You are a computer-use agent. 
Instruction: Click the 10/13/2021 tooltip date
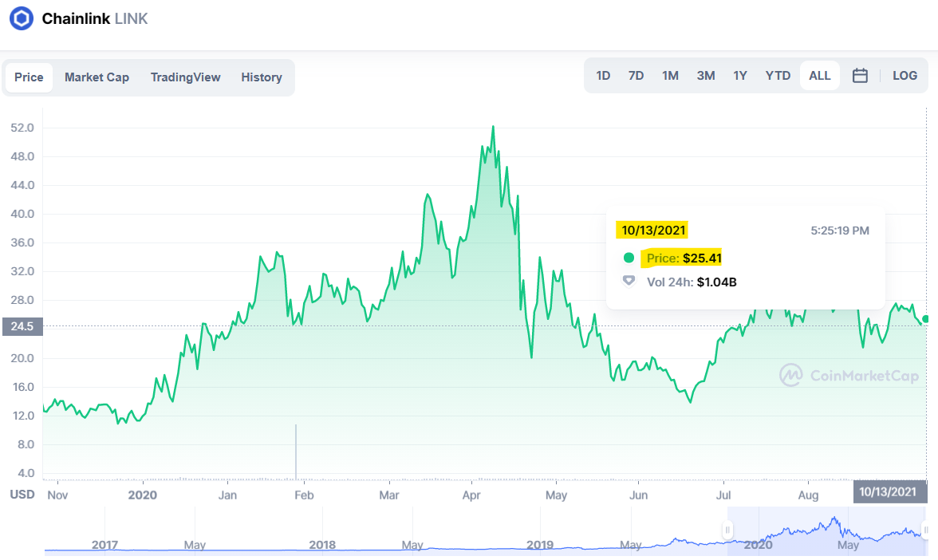(652, 230)
